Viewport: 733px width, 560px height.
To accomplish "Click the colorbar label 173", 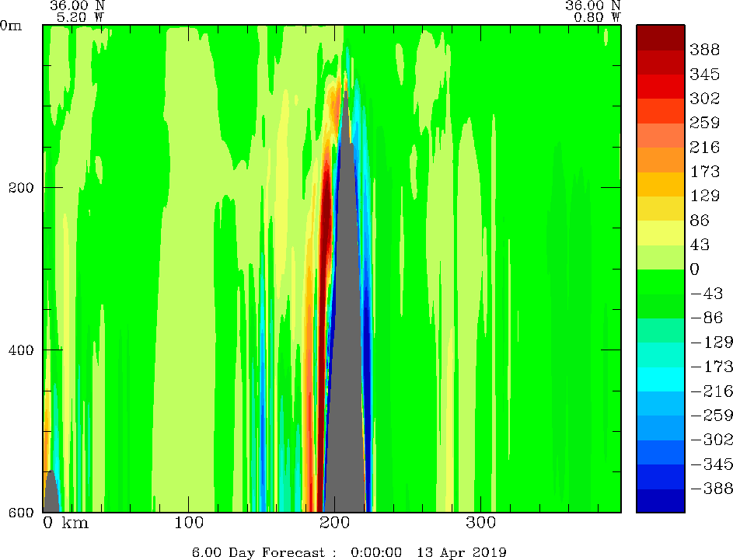I will coord(704,172).
